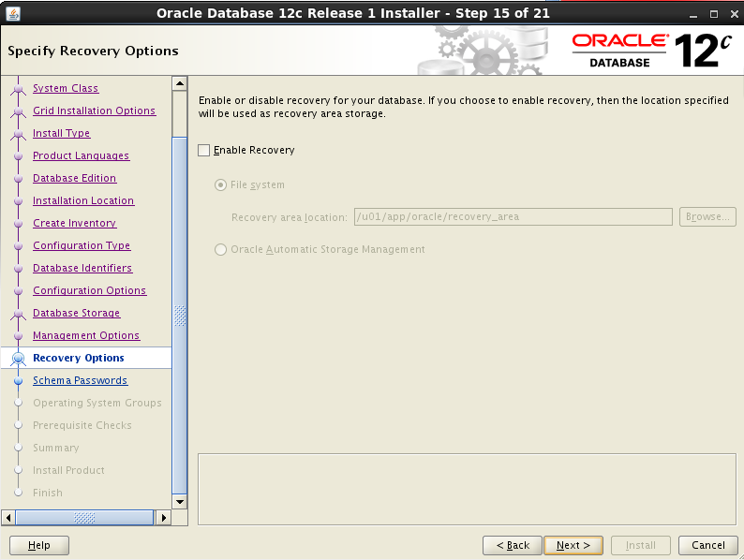Viewport: 744px width, 560px height.
Task: Click the horizontal scroll left arrow
Action: [x=8, y=517]
